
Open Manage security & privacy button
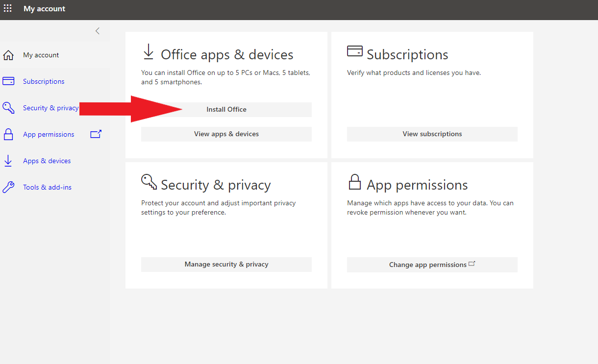(226, 265)
